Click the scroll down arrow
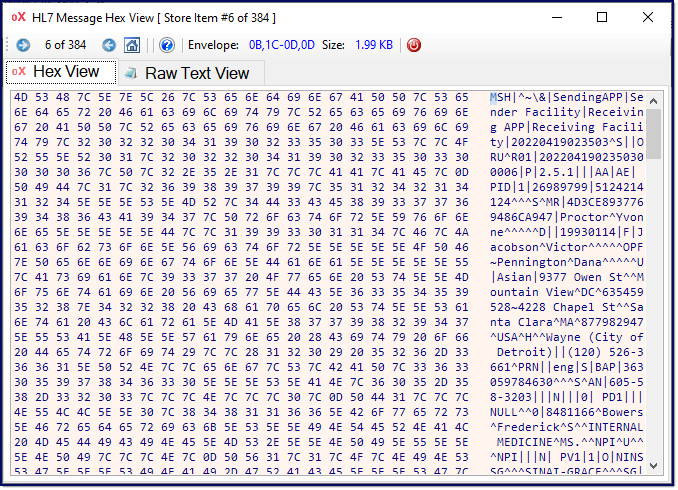 click(x=653, y=466)
